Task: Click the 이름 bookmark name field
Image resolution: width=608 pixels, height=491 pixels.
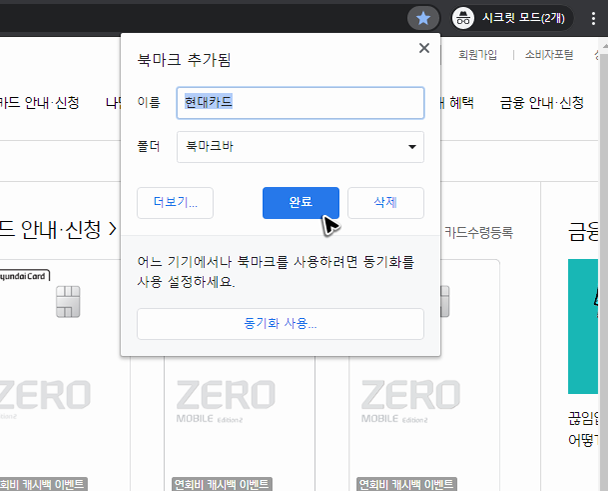Action: [300, 103]
